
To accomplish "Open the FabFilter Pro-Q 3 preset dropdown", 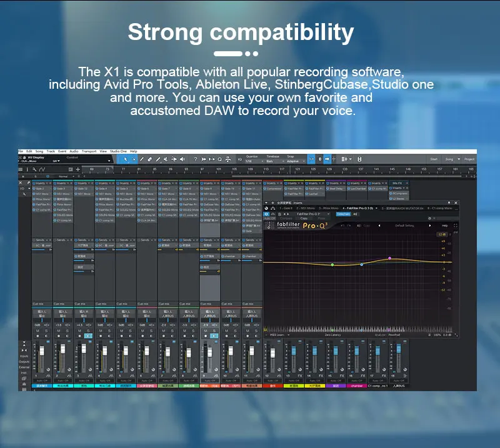I will [312, 214].
